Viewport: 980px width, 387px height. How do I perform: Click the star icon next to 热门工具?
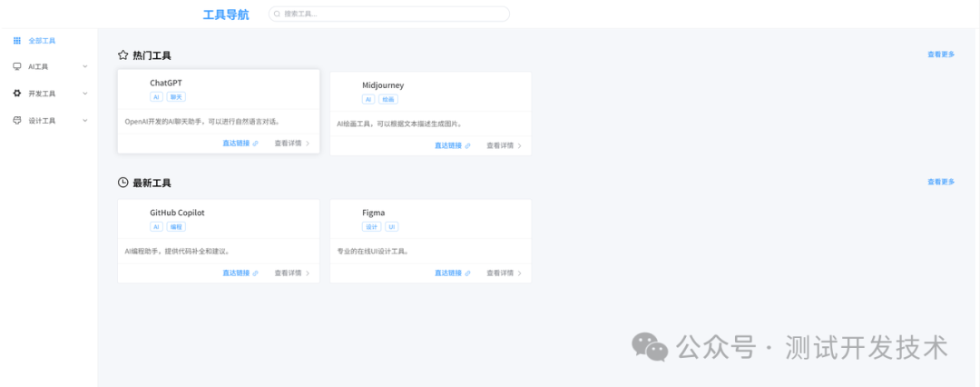point(123,55)
